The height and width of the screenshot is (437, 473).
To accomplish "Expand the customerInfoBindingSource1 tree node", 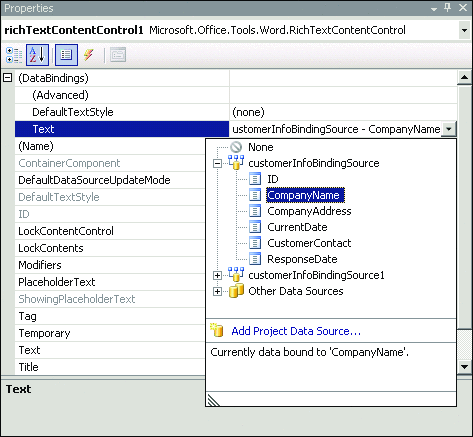I will point(217,275).
